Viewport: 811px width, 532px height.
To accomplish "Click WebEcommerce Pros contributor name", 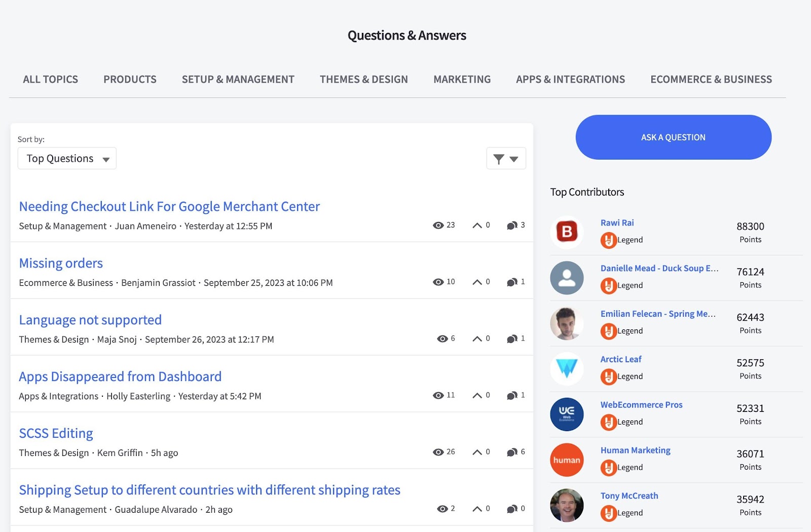I will (641, 404).
